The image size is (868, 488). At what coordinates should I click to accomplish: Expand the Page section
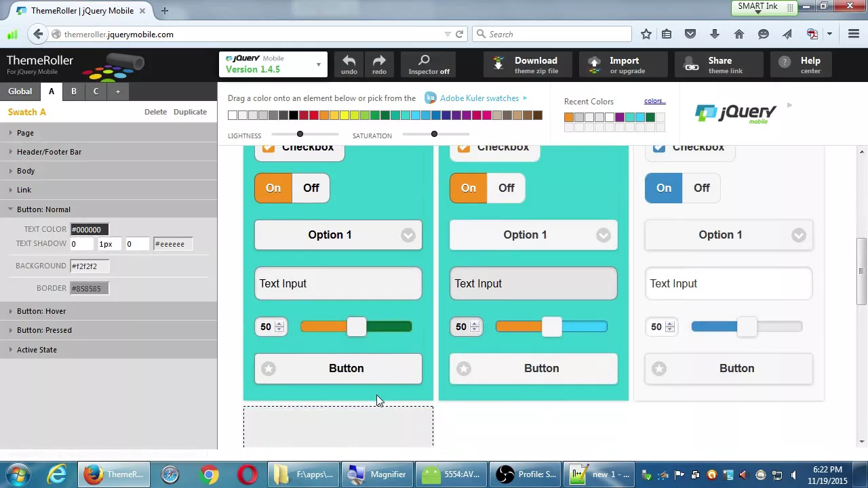coord(108,133)
